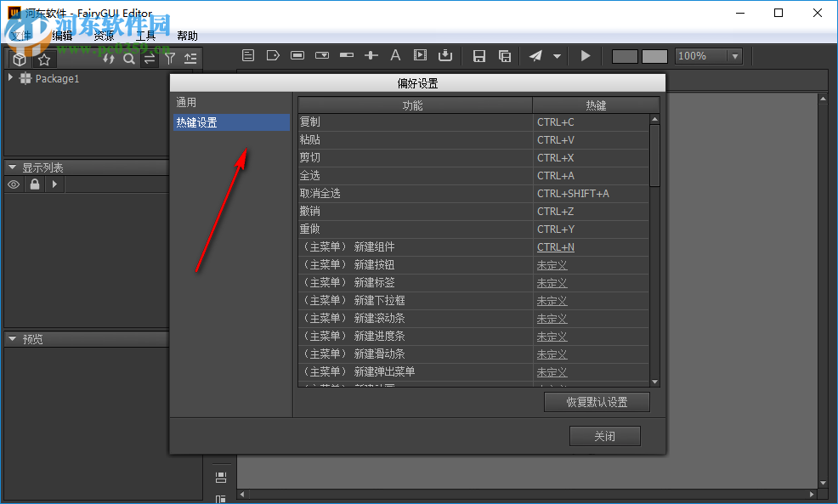Click the import resources icon
This screenshot has width=838, height=504.
point(444,55)
